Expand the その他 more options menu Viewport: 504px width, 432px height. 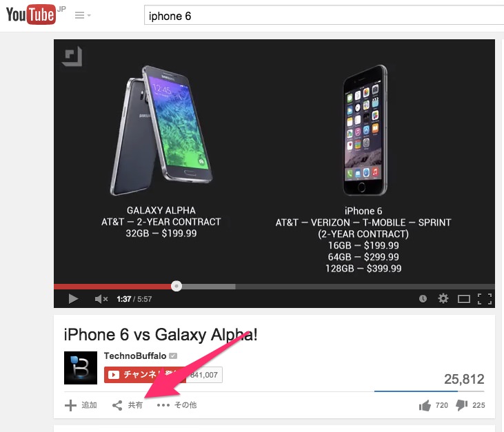pyautogui.click(x=177, y=405)
